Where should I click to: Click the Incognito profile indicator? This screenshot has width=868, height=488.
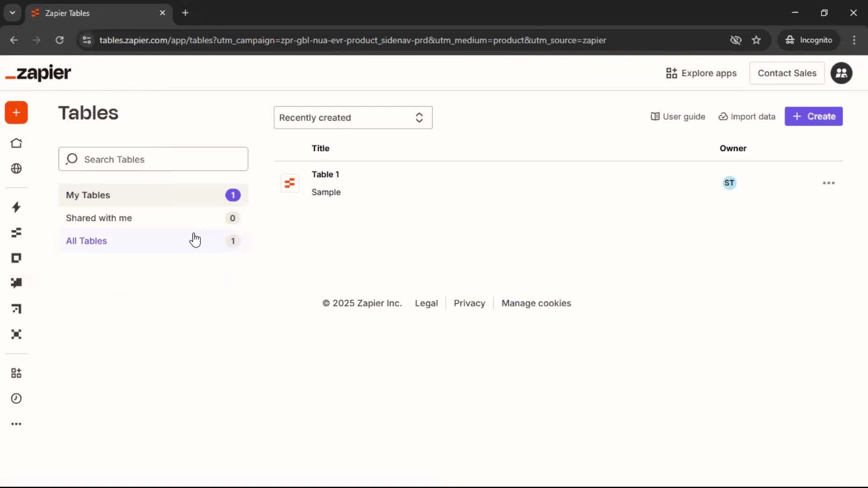point(809,40)
